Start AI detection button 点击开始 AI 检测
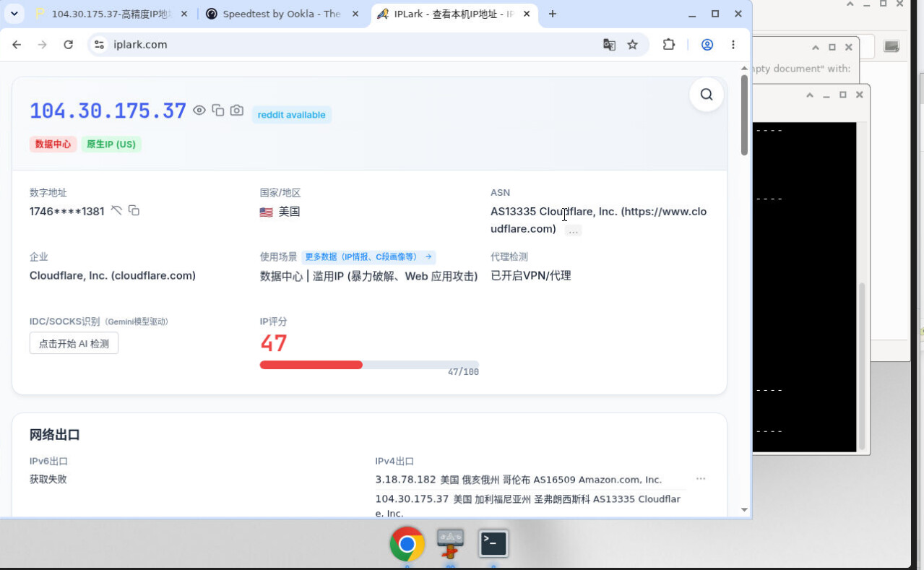The width and height of the screenshot is (924, 570). pyautogui.click(x=74, y=343)
